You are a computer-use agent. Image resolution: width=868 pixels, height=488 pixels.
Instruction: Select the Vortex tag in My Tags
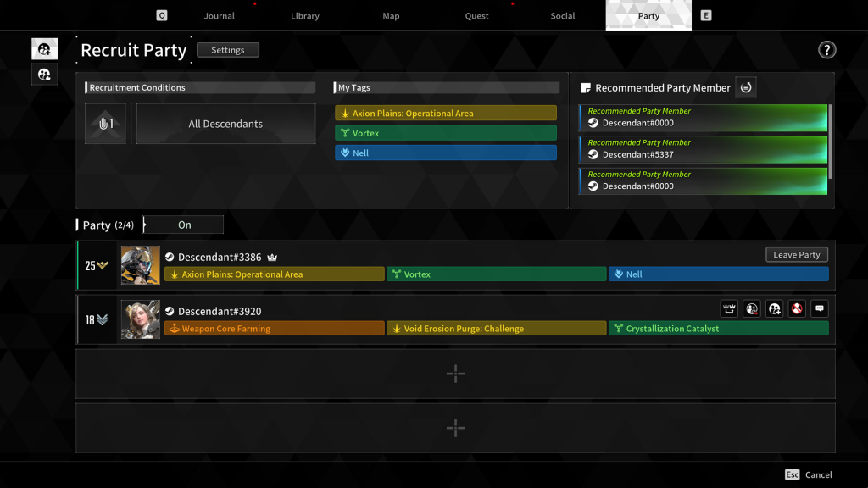click(446, 133)
